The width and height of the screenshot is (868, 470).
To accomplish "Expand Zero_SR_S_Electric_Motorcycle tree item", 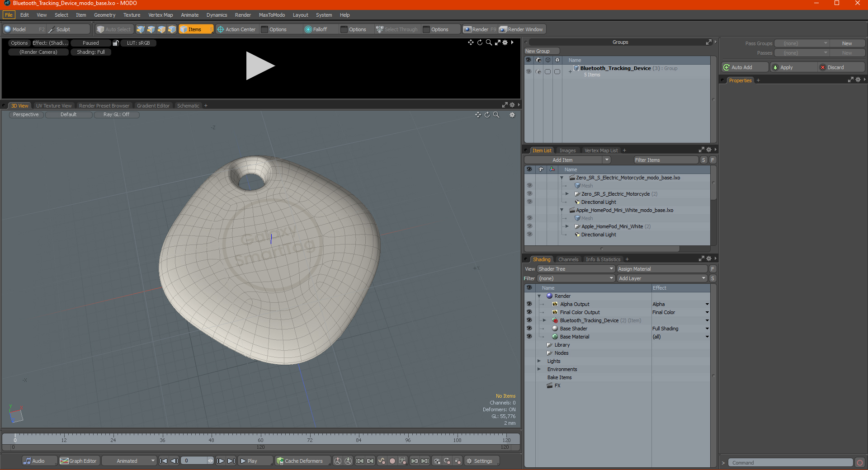I will click(567, 194).
